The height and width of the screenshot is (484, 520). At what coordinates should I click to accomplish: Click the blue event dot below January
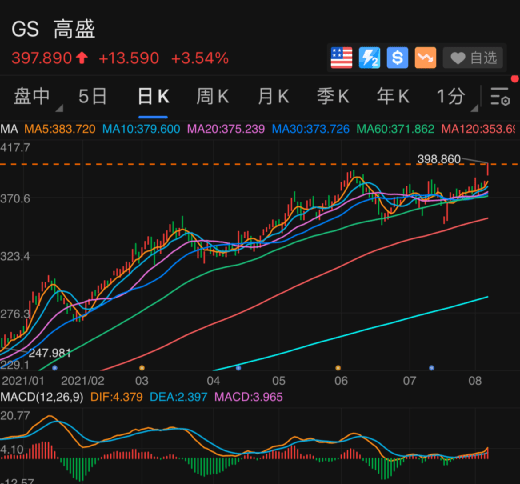coord(55,368)
